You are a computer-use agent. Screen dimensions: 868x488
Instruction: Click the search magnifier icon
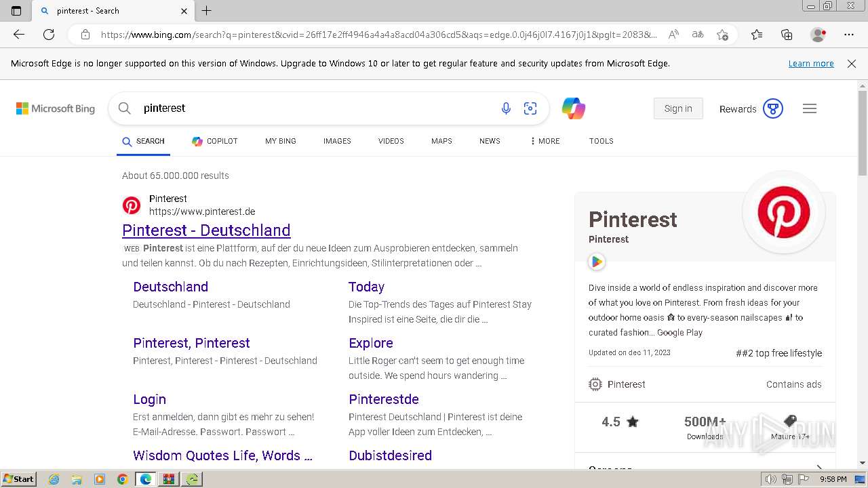click(x=125, y=108)
